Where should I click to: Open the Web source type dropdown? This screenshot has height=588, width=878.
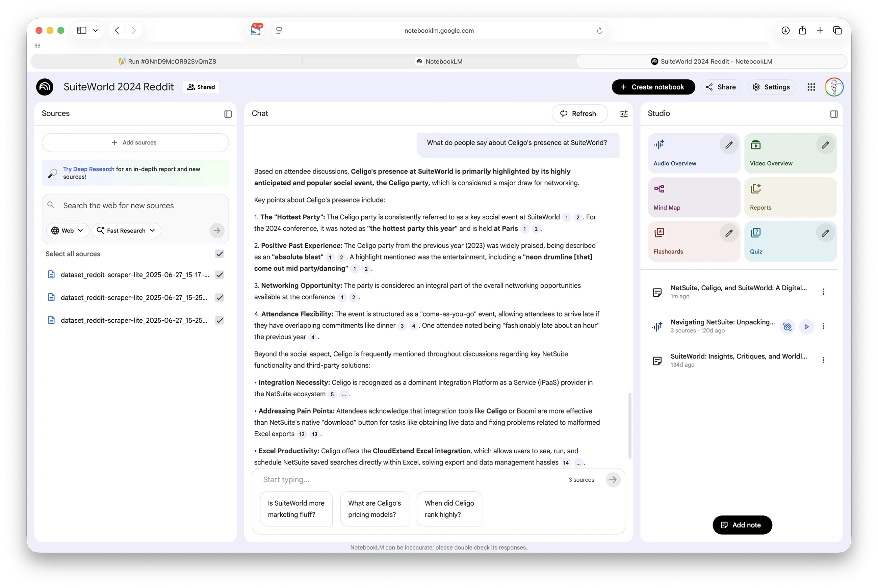67,231
